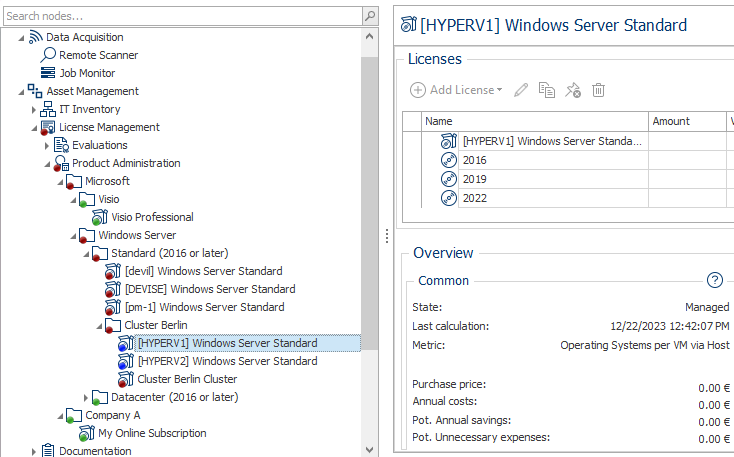Click the Microsoft folder icon
Screen dimensions: 734x457
coord(74,181)
